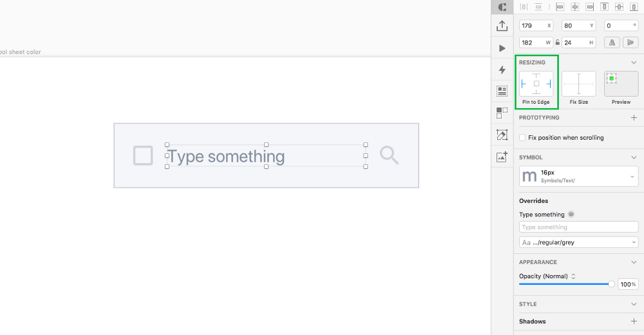Image resolution: width=644 pixels, height=335 pixels.
Task: Collapse the Appearance section
Action: (x=634, y=262)
